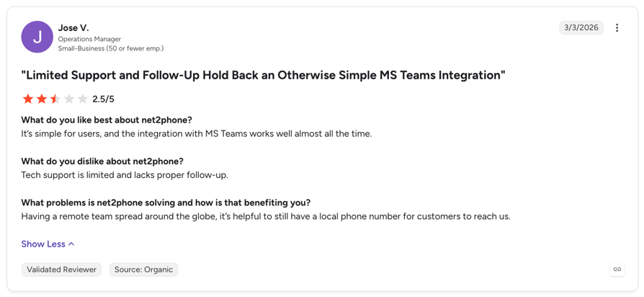Viewport: 644px width, 297px height.
Task: Click the Operations Manager job title
Action: coord(89,40)
